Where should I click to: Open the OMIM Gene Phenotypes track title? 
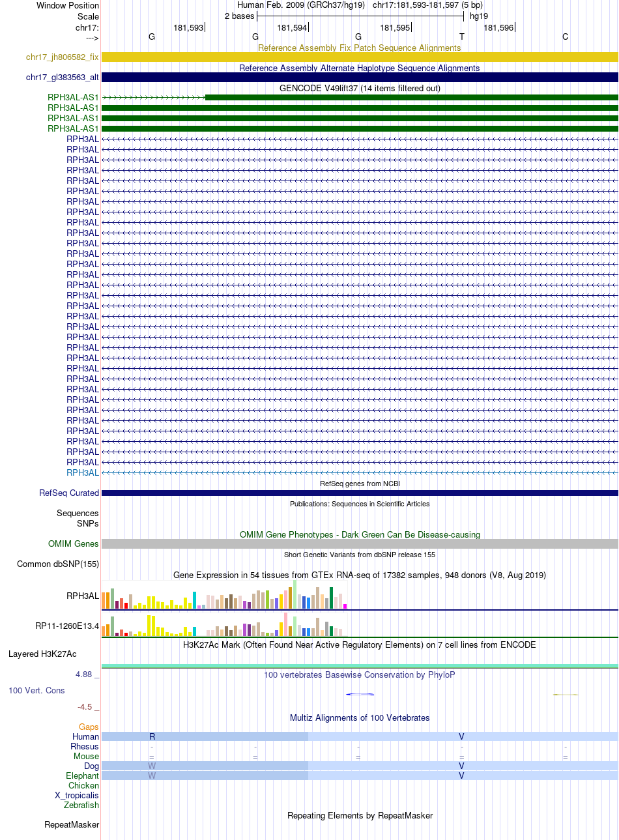pyautogui.click(x=360, y=534)
